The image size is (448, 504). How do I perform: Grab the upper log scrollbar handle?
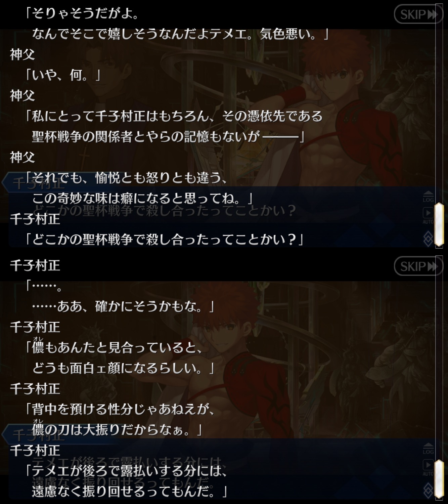439,225
